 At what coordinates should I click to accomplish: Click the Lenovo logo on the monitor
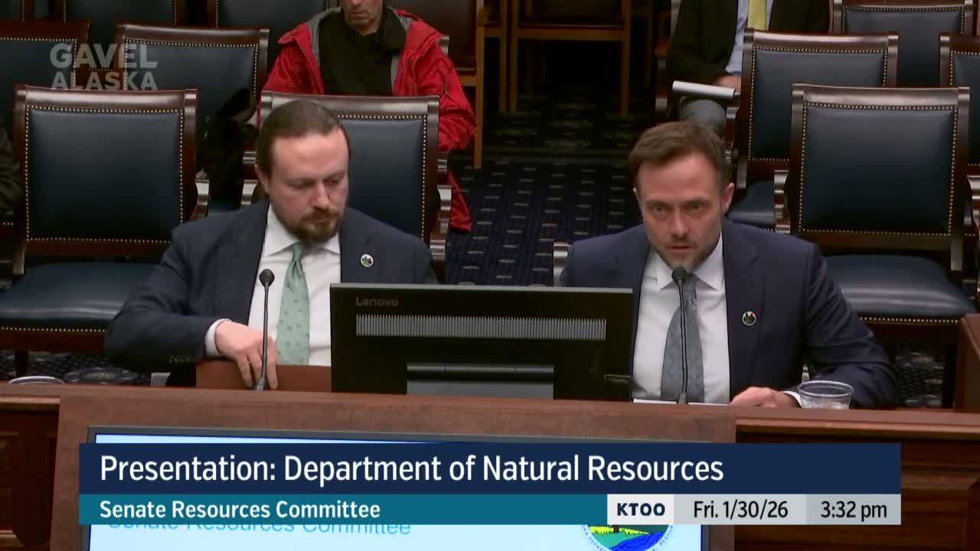click(377, 302)
